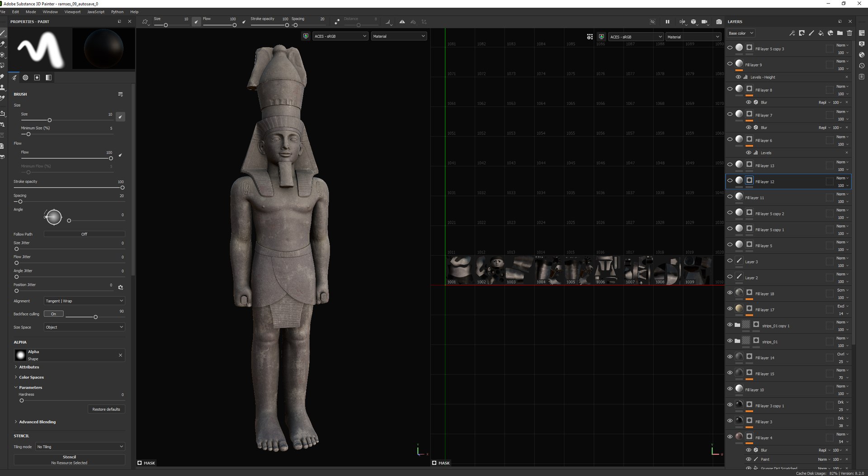
Task: Open the Viewport menu
Action: (72, 12)
